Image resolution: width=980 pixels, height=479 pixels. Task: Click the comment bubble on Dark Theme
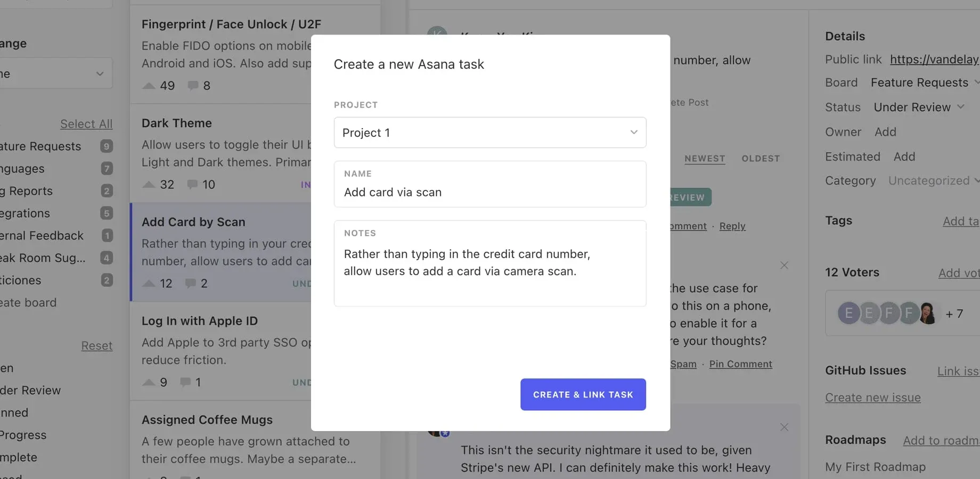(x=192, y=184)
